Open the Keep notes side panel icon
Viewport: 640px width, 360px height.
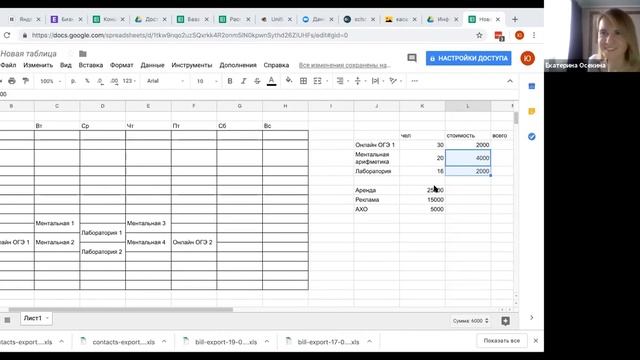(x=531, y=111)
